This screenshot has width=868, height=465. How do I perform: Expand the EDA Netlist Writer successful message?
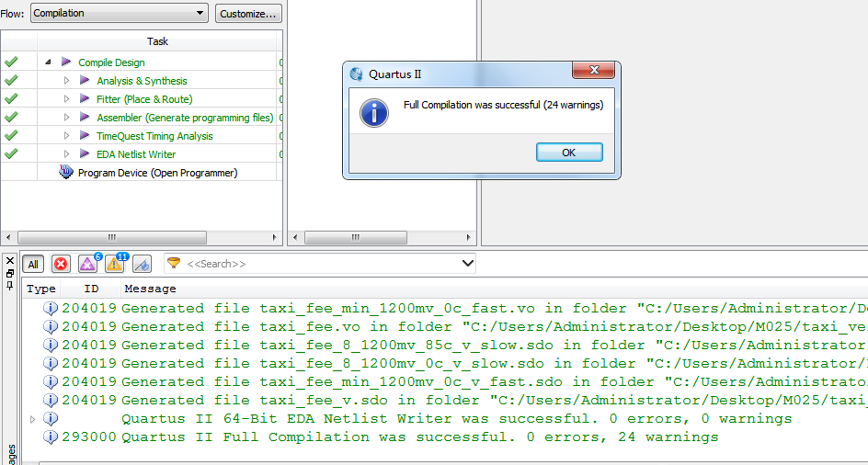click(x=33, y=419)
